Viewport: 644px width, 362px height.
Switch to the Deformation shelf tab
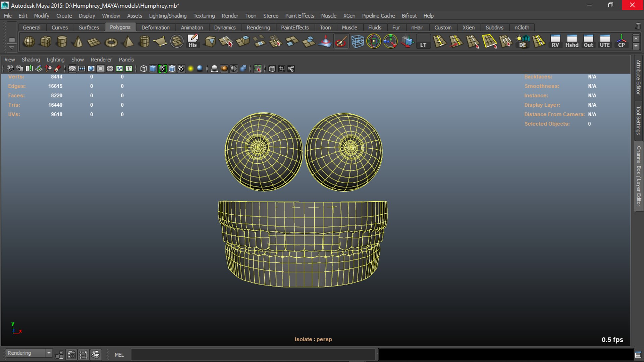155,28
